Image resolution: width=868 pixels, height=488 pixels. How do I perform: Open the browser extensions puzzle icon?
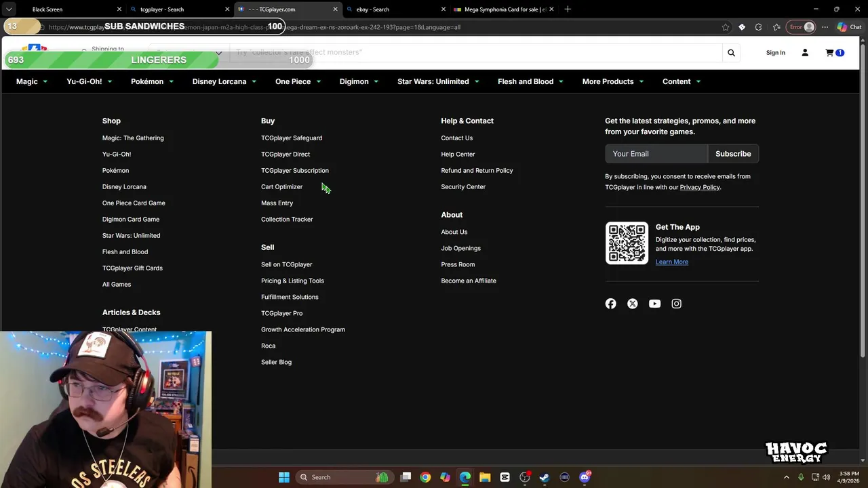pos(758,27)
